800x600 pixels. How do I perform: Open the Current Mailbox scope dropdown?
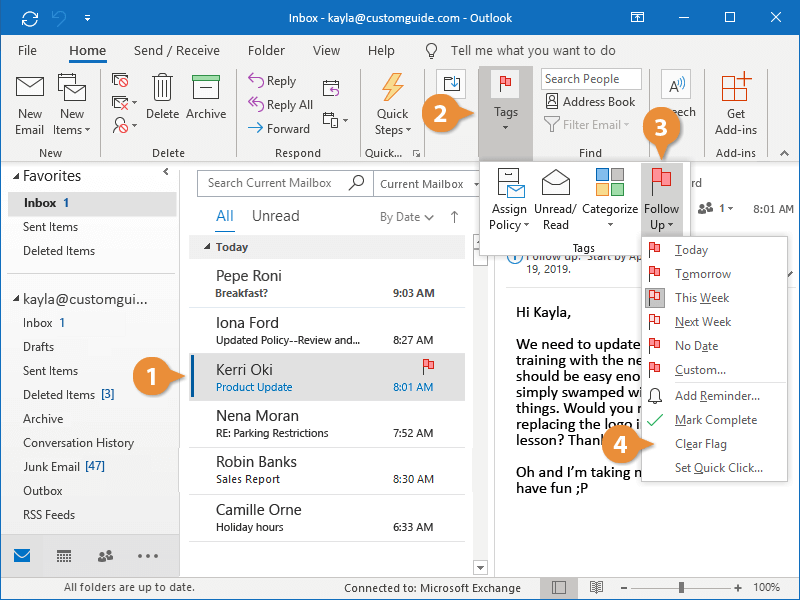(427, 184)
